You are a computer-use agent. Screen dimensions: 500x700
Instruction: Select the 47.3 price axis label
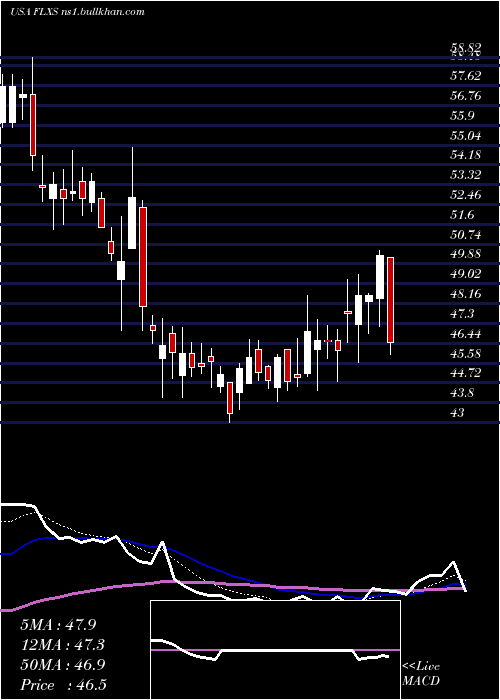point(462,314)
